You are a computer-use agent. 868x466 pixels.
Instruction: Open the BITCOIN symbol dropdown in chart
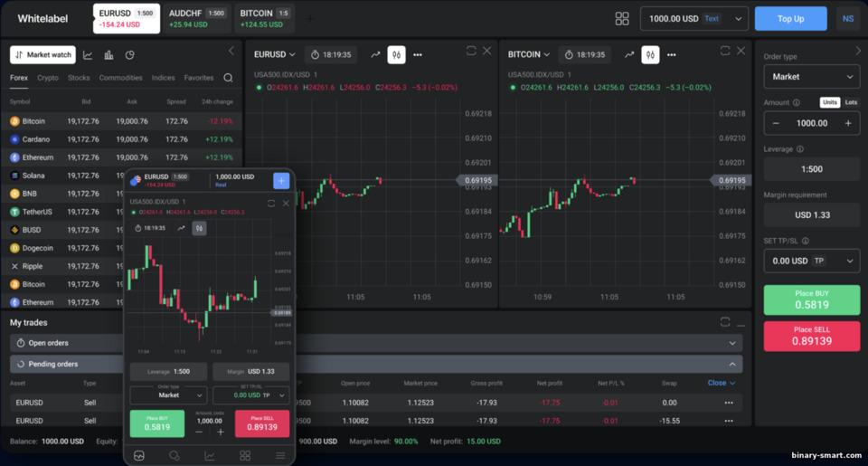click(529, 54)
